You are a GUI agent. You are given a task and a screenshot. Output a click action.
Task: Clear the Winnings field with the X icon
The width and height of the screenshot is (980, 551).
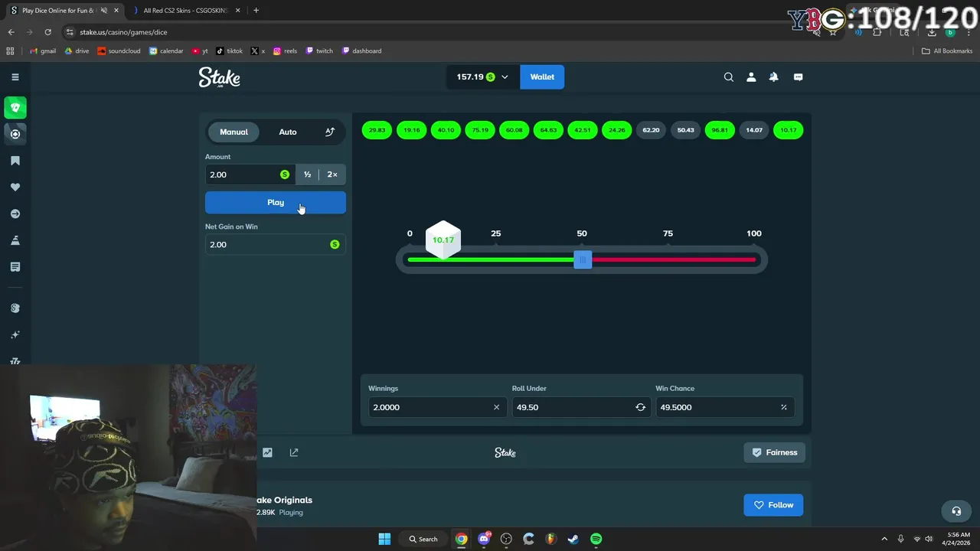click(x=496, y=407)
